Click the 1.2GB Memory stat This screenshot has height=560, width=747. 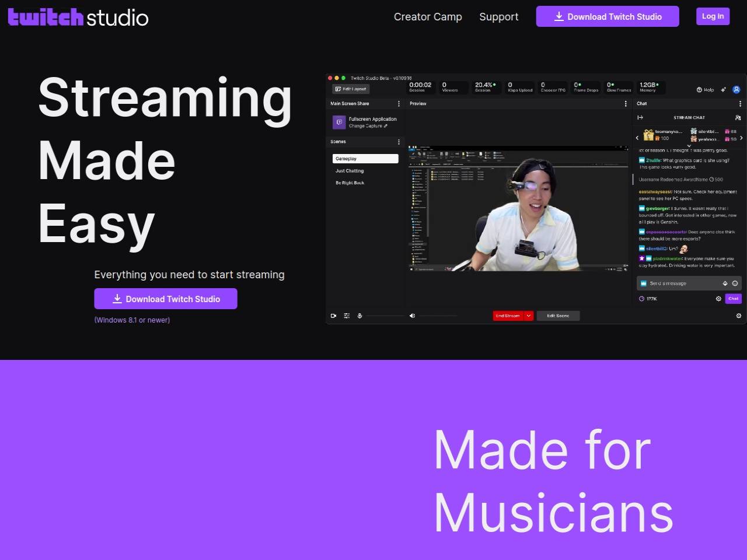tap(652, 87)
